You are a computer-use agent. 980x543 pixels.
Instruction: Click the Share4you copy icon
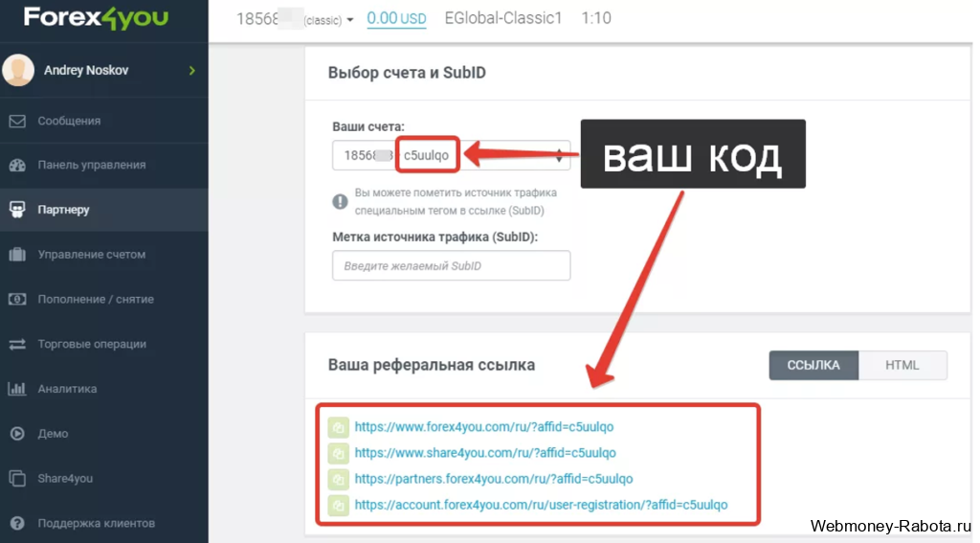tap(17, 479)
